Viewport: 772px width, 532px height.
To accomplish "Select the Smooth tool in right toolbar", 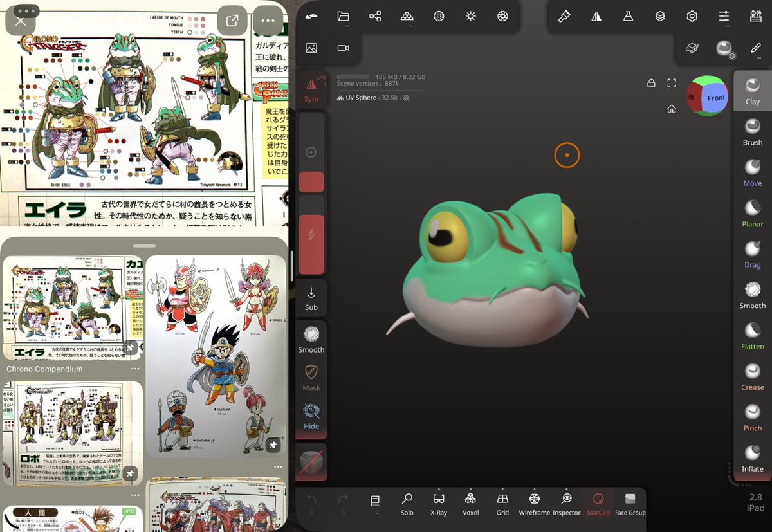I will pos(753,295).
